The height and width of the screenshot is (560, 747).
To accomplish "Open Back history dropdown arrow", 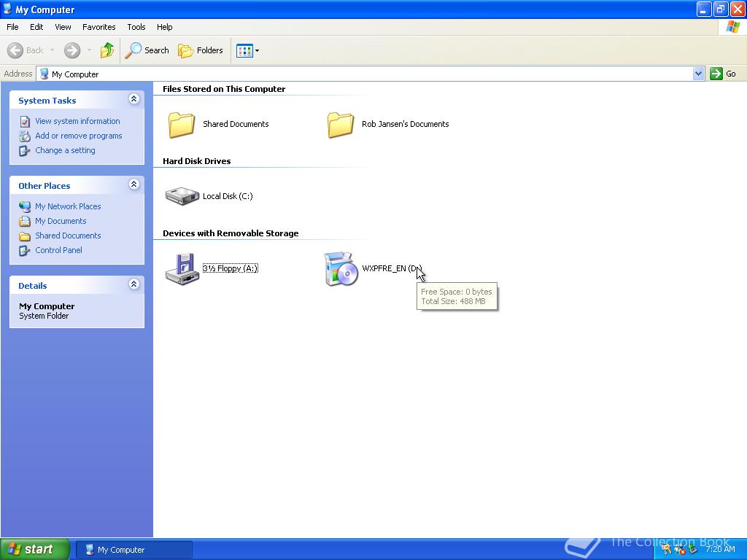I will click(52, 50).
